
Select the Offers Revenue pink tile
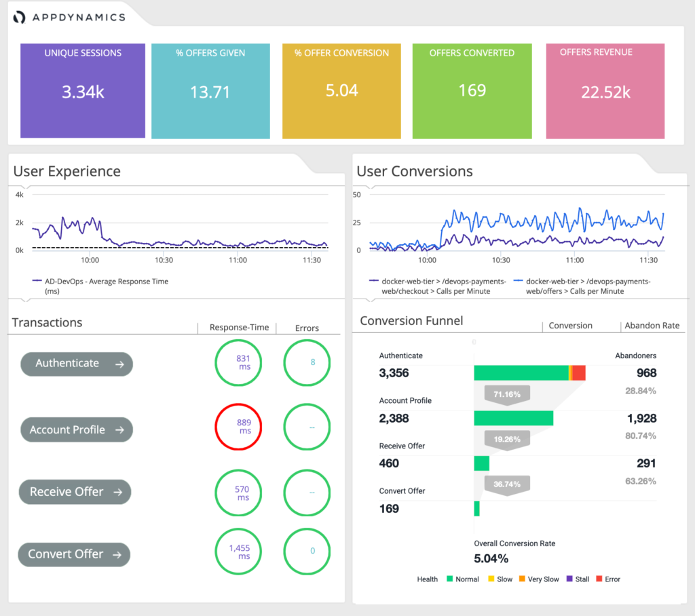click(605, 91)
